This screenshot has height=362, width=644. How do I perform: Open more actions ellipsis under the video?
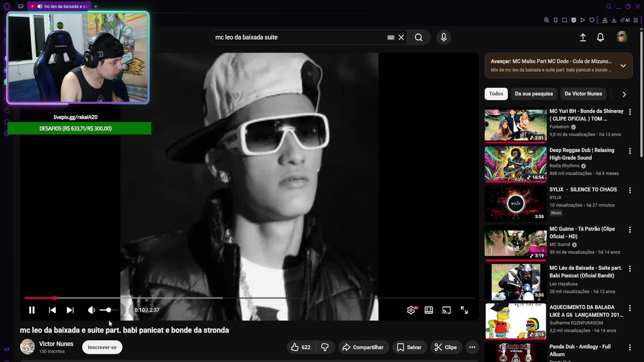point(472,347)
